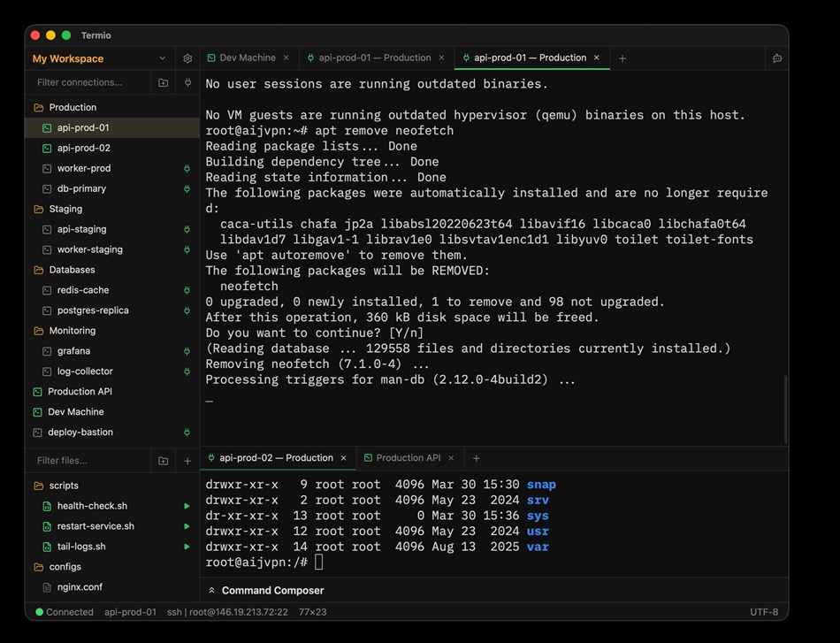Connect log-collector via plug icon
Image resolution: width=840 pixels, height=643 pixels.
(187, 371)
